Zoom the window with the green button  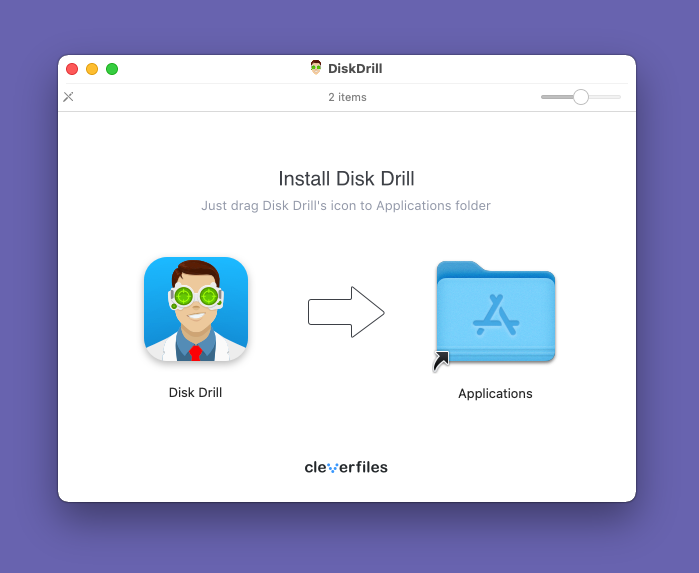[x=112, y=69]
